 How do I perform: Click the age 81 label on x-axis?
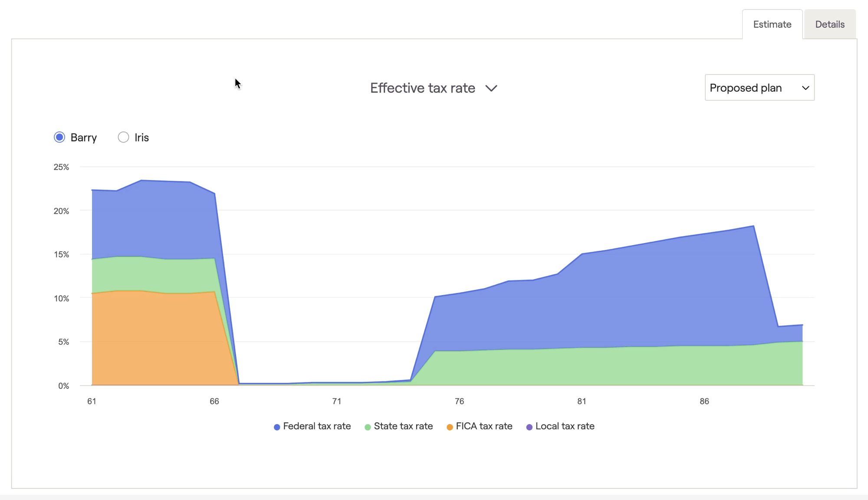click(582, 401)
